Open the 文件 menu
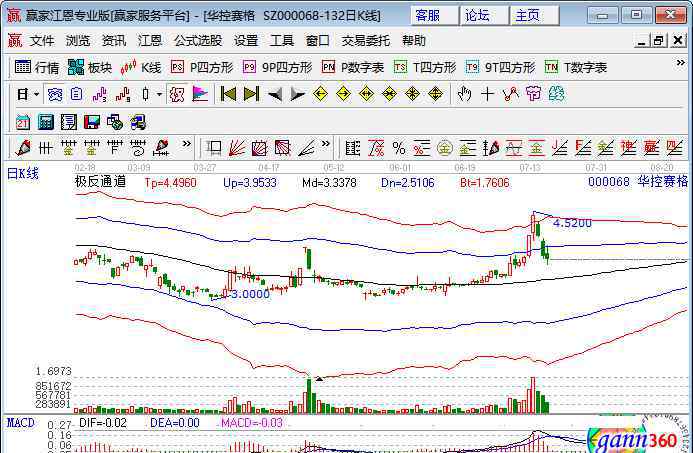 [42, 41]
